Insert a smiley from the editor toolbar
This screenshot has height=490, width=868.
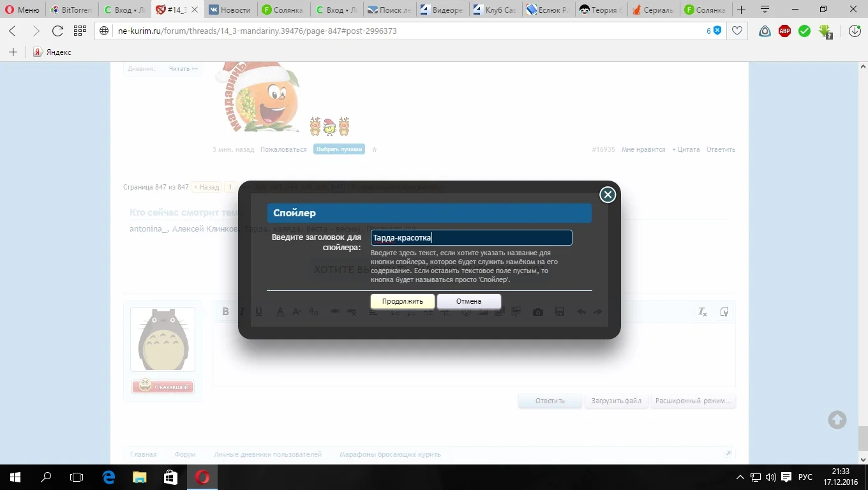(x=467, y=311)
